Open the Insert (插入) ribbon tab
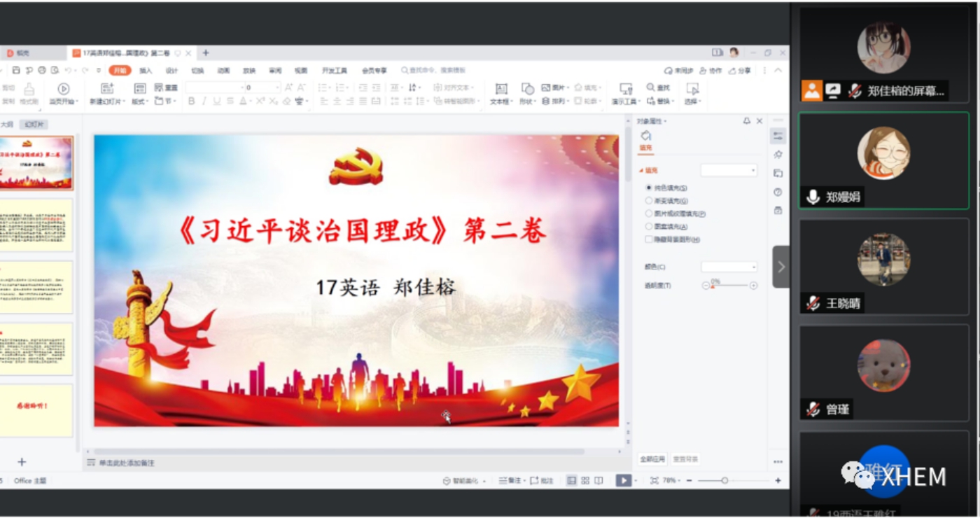The width and height of the screenshot is (980, 518). pyautogui.click(x=146, y=71)
